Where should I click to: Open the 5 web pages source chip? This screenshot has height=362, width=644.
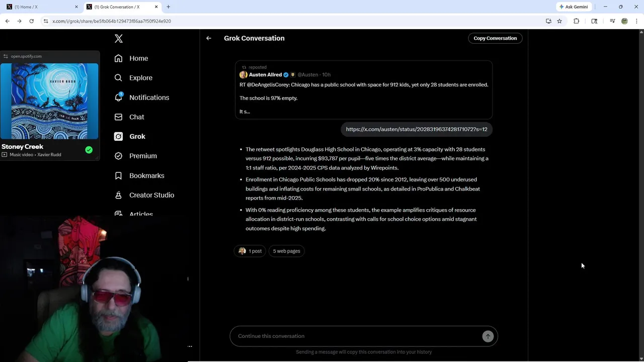pos(286,251)
